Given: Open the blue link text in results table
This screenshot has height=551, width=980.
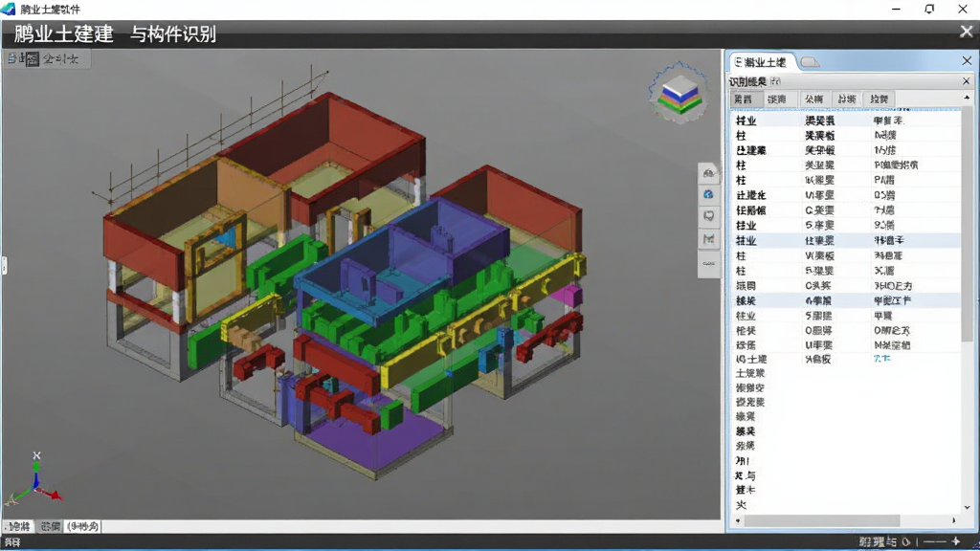Looking at the screenshot, I should coord(881,360).
